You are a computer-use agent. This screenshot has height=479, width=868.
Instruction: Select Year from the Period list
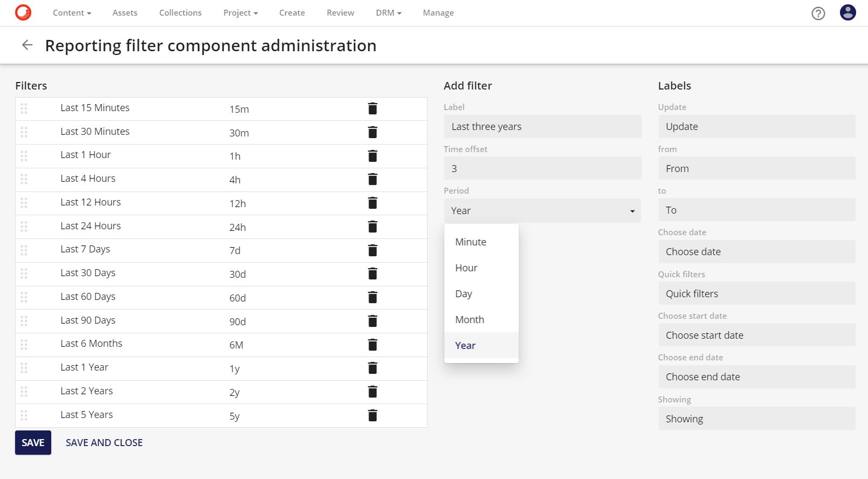point(481,346)
